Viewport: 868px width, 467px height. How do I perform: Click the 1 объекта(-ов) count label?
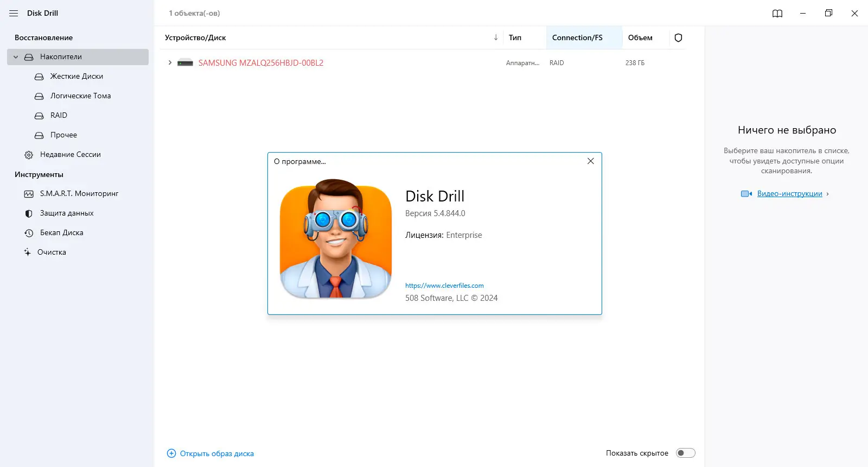coord(194,13)
